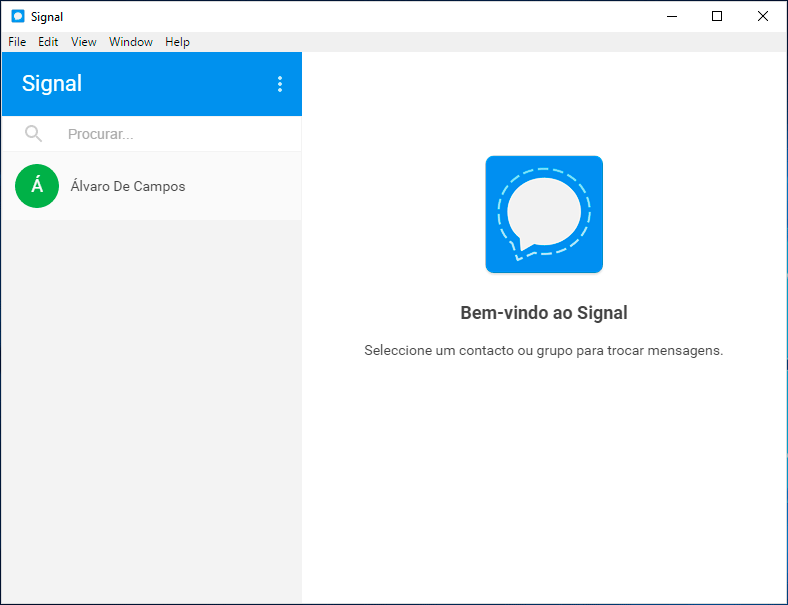788x605 pixels.
Task: Open the Help menu
Action: pyautogui.click(x=177, y=42)
